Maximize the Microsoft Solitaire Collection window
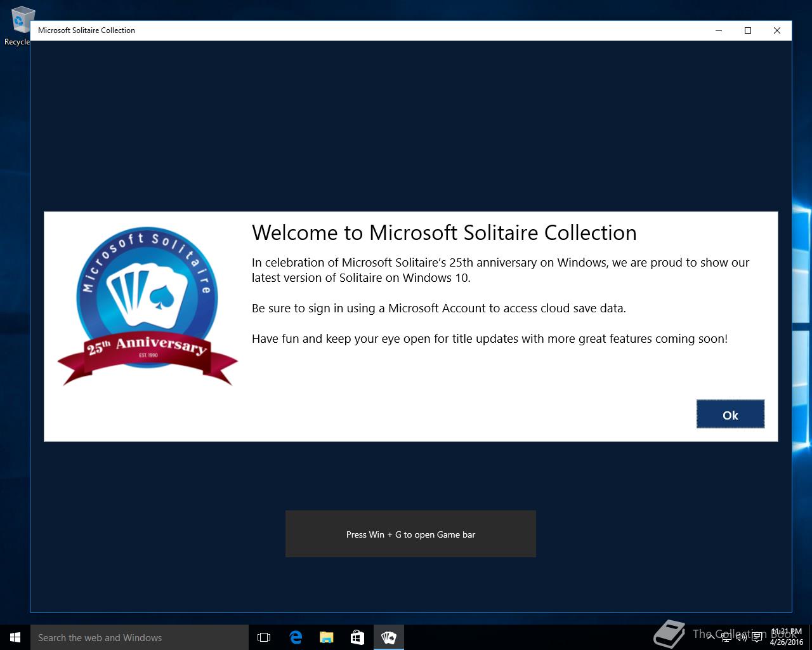Screen dimensions: 812x650 748,30
